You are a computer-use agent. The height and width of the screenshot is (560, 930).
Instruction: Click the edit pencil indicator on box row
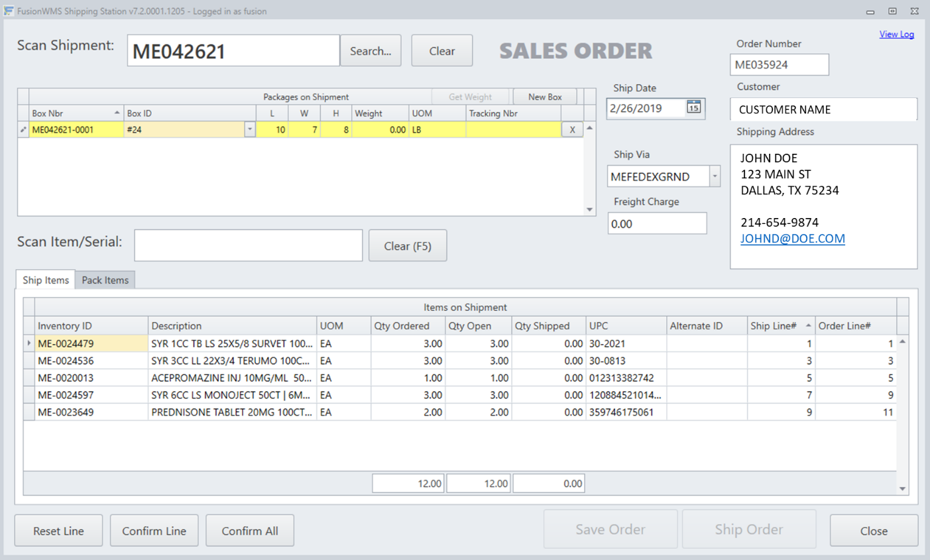(23, 130)
